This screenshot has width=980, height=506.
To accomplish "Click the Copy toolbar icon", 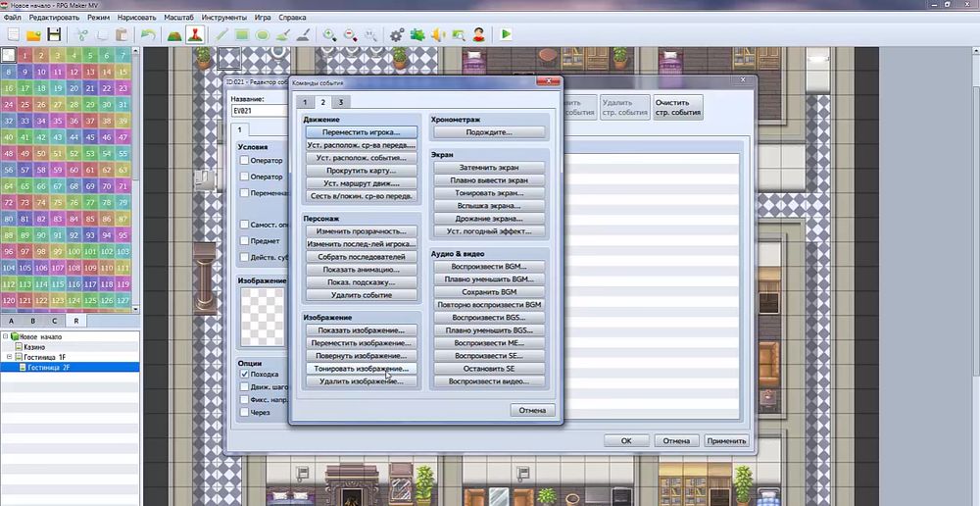I will pyautogui.click(x=102, y=35).
